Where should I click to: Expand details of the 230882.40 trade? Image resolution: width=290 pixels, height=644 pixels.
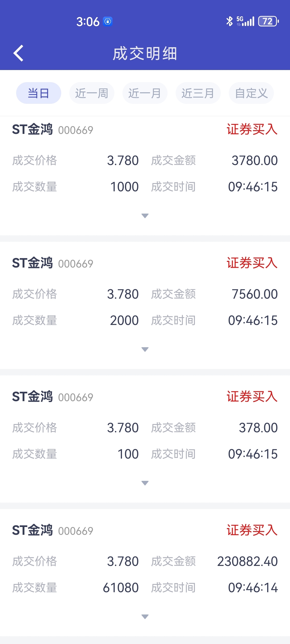(145, 617)
